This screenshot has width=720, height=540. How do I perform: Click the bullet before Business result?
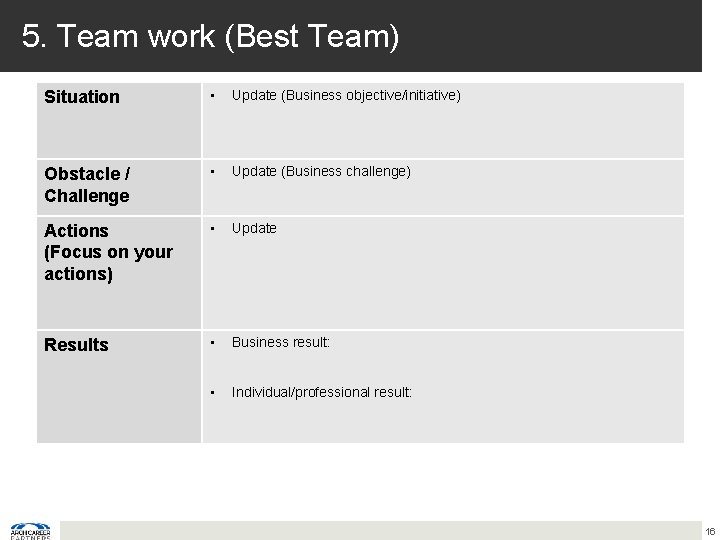[x=211, y=342]
